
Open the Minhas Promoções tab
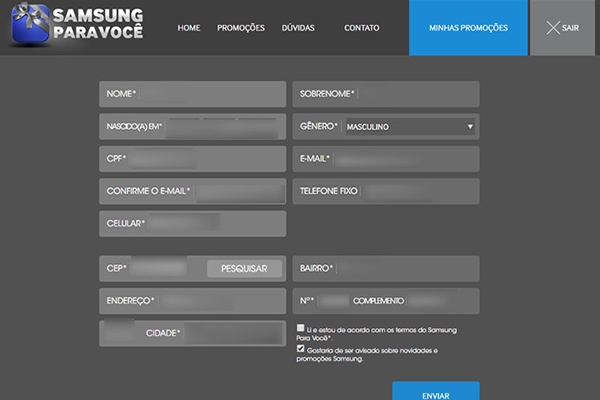(x=468, y=28)
